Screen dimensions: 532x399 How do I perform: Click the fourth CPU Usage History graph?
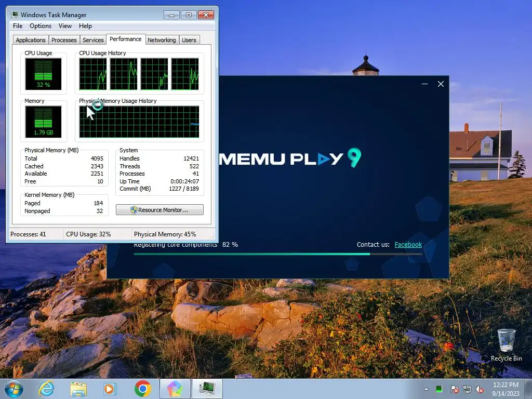(x=185, y=74)
